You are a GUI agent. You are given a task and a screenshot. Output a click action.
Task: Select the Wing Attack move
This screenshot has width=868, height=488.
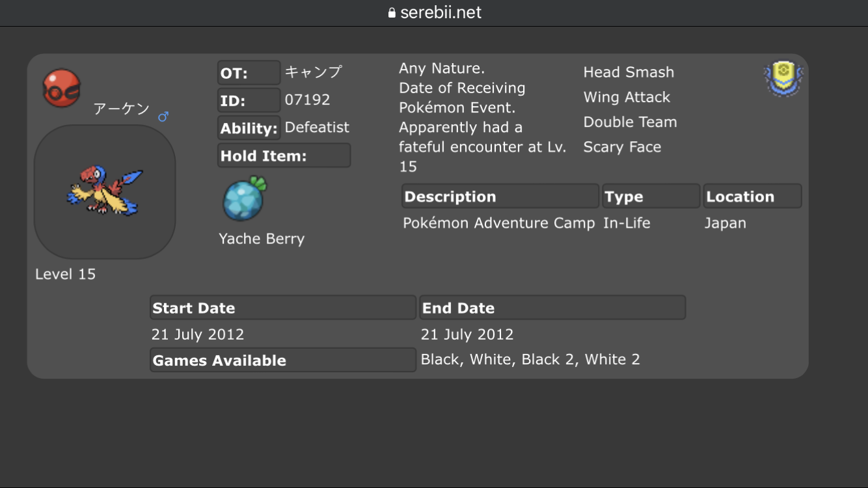tap(627, 97)
